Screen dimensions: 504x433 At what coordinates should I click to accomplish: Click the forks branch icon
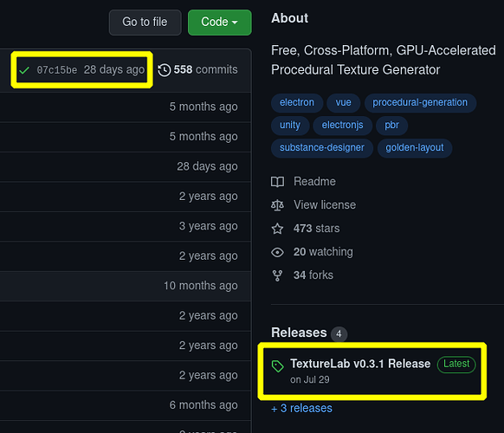277,275
